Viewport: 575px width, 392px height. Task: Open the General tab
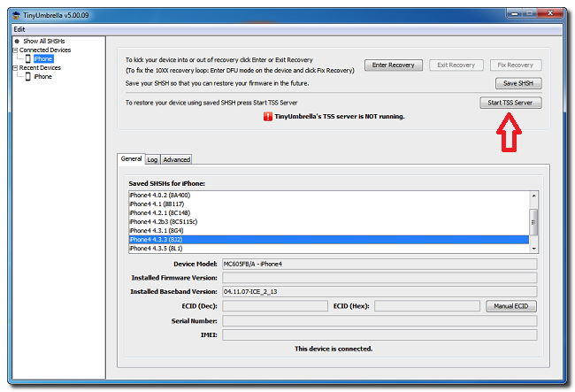(131, 159)
